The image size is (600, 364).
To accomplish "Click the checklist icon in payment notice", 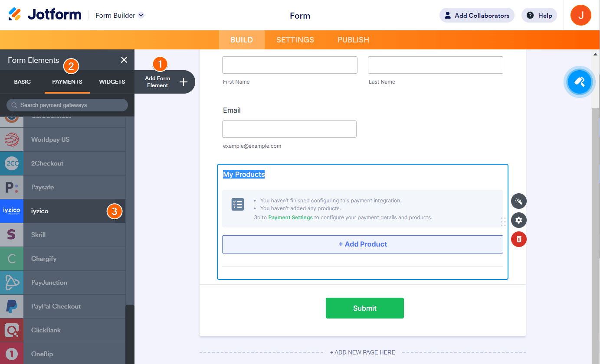I will tap(238, 205).
